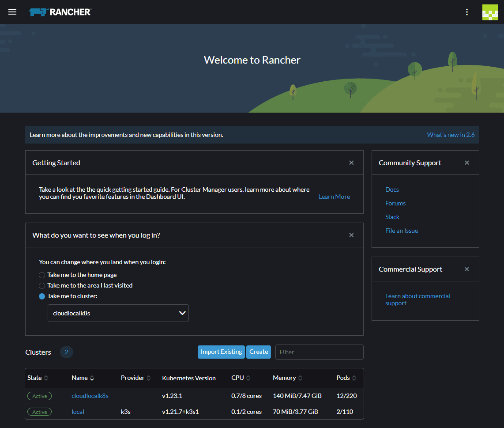Screen dimensions: 504x428
Task: Open the cloudlocalk8s cluster link
Action: coord(90,396)
